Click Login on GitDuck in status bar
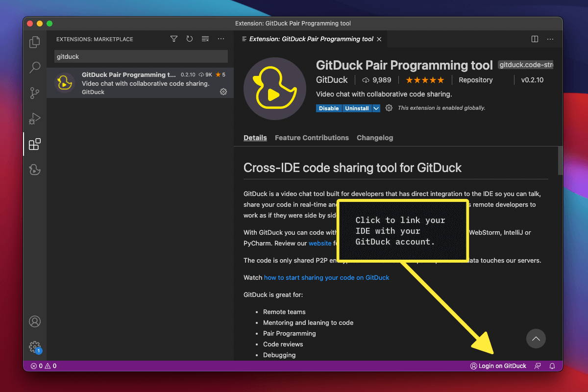 coord(498,366)
